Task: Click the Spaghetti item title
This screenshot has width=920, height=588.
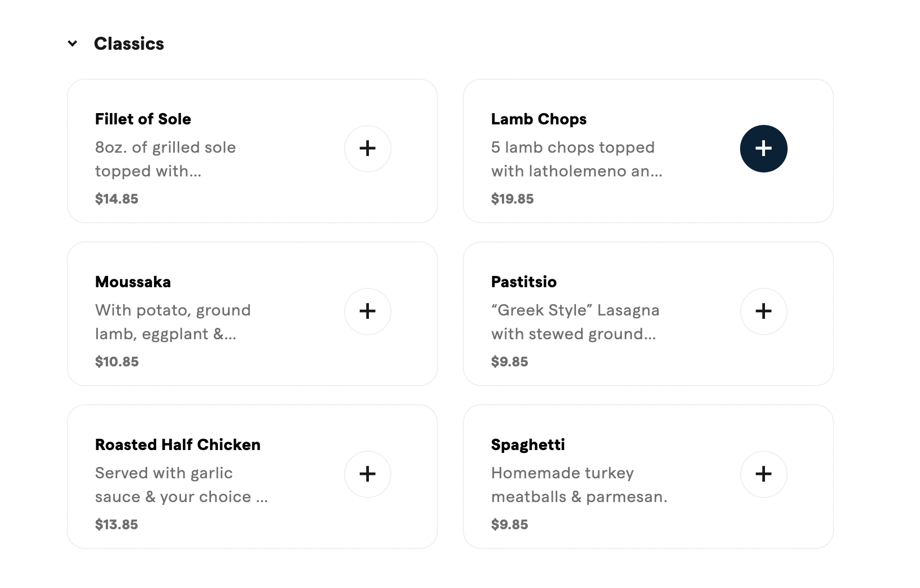Action: (x=528, y=444)
